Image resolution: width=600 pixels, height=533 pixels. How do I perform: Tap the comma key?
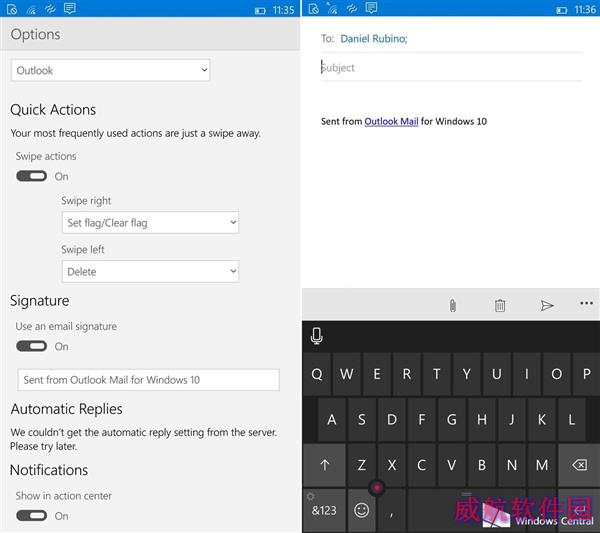(391, 512)
